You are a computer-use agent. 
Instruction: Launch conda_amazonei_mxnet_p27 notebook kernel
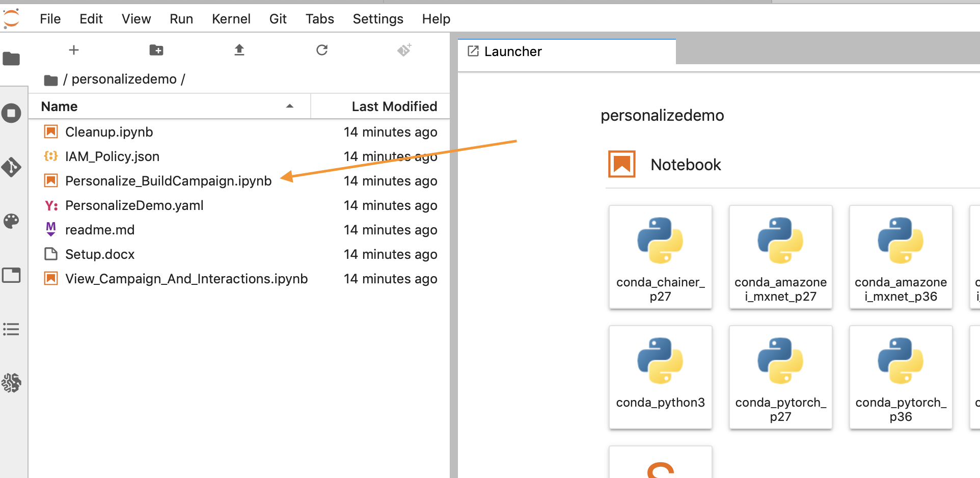781,257
